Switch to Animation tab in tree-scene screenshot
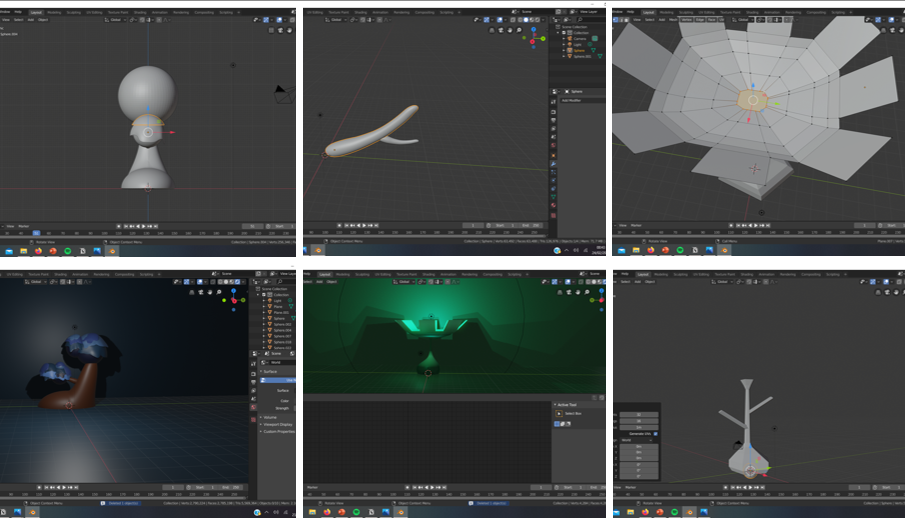 [80, 274]
